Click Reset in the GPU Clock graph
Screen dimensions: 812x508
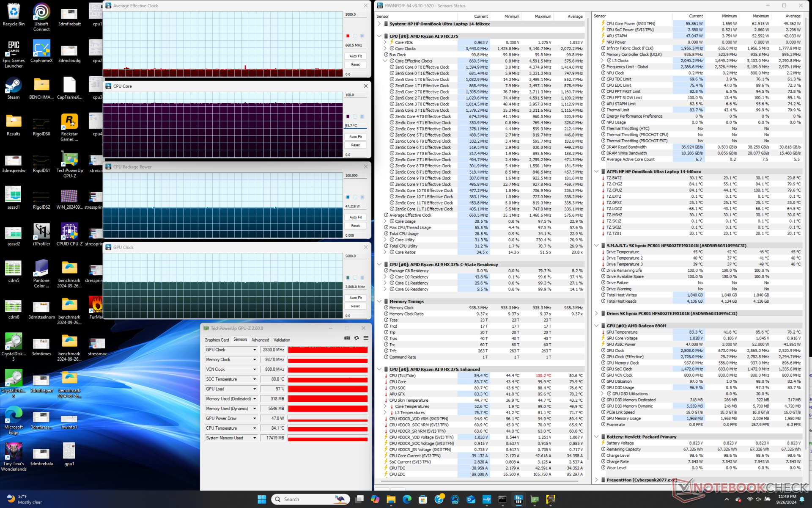pos(355,306)
